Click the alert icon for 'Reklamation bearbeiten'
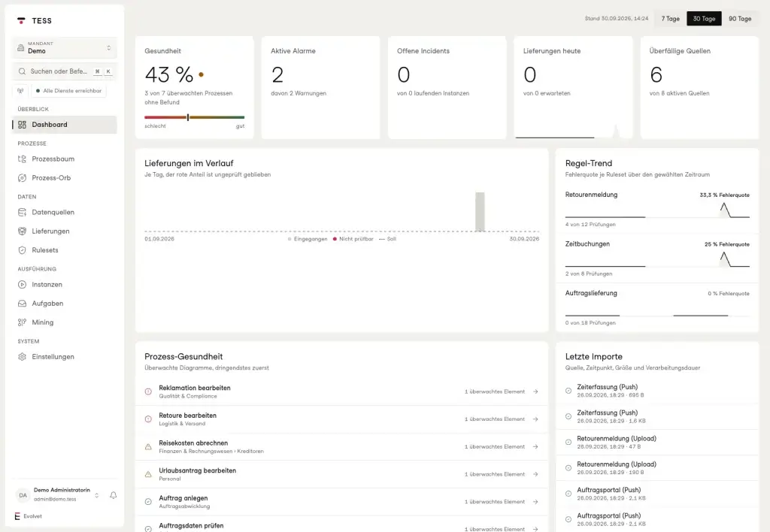Screen dimensions: 770x532 click(148, 391)
